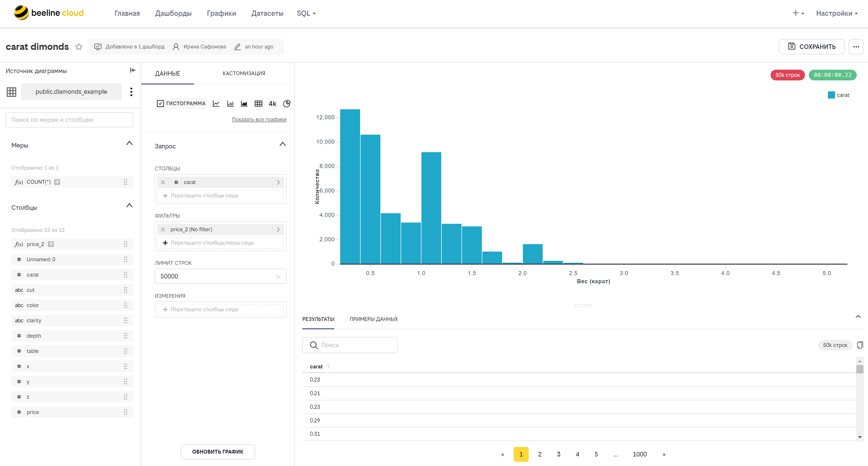This screenshot has height=466, width=868.
Task: Open the row limit 50000 dropdown
Action: click(220, 276)
